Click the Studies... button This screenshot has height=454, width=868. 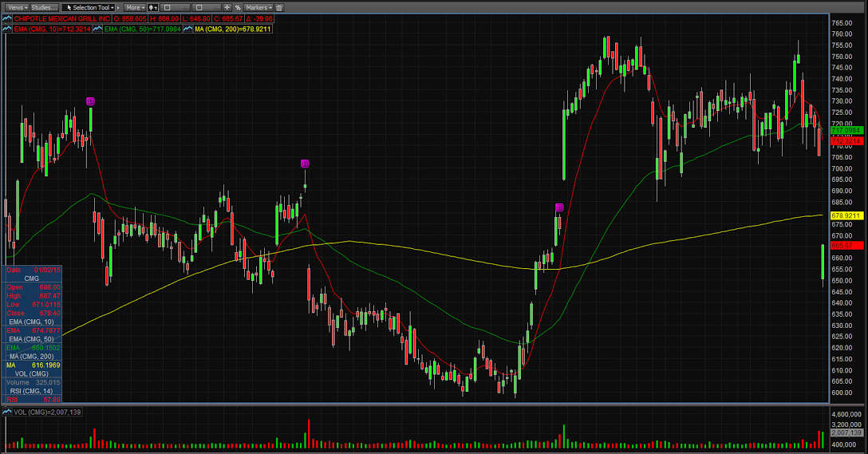45,8
